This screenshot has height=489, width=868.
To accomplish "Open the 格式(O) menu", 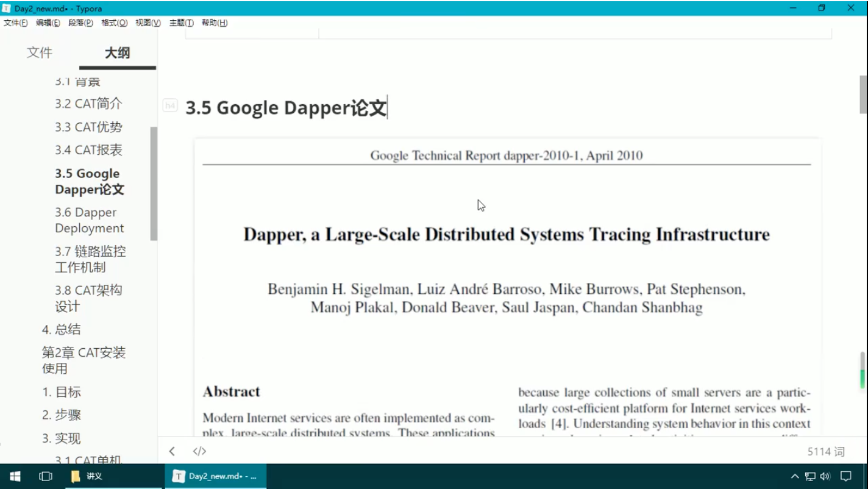I will pyautogui.click(x=115, y=23).
